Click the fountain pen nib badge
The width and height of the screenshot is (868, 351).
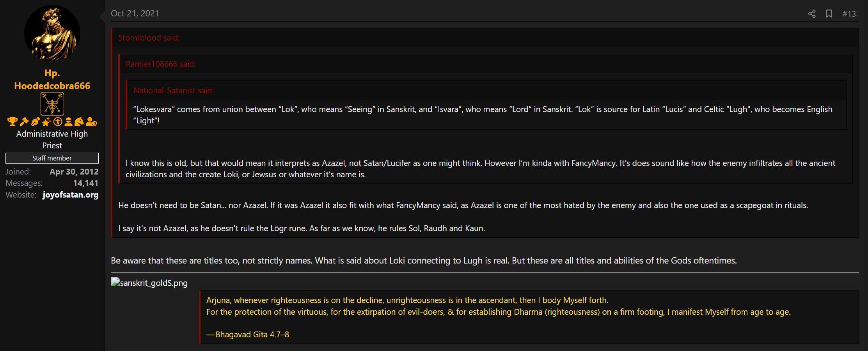[x=35, y=122]
